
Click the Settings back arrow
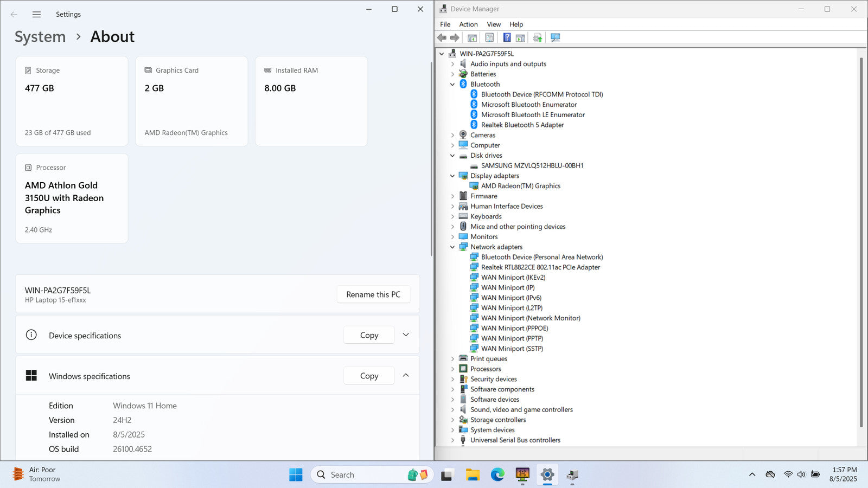point(14,15)
